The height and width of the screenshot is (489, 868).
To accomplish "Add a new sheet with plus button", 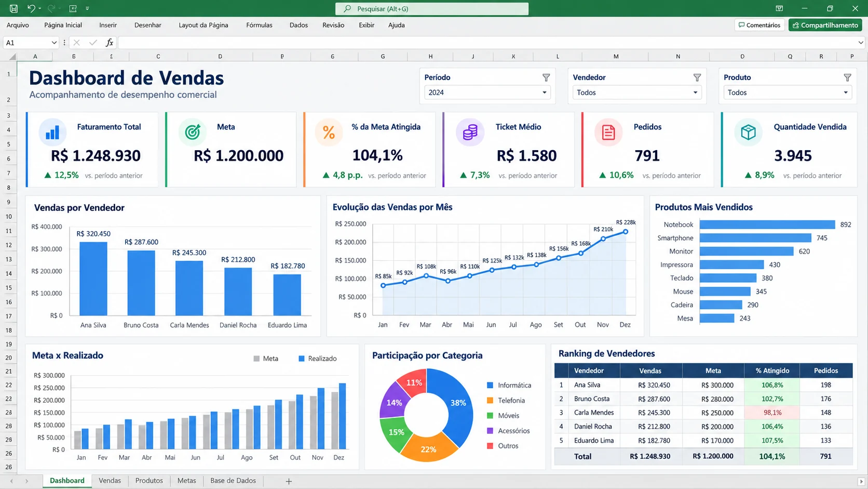I will [289, 482].
